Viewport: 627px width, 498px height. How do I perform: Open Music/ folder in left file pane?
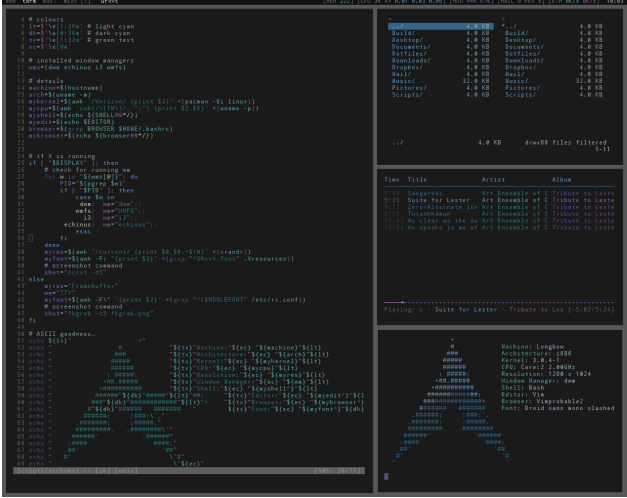pos(403,81)
